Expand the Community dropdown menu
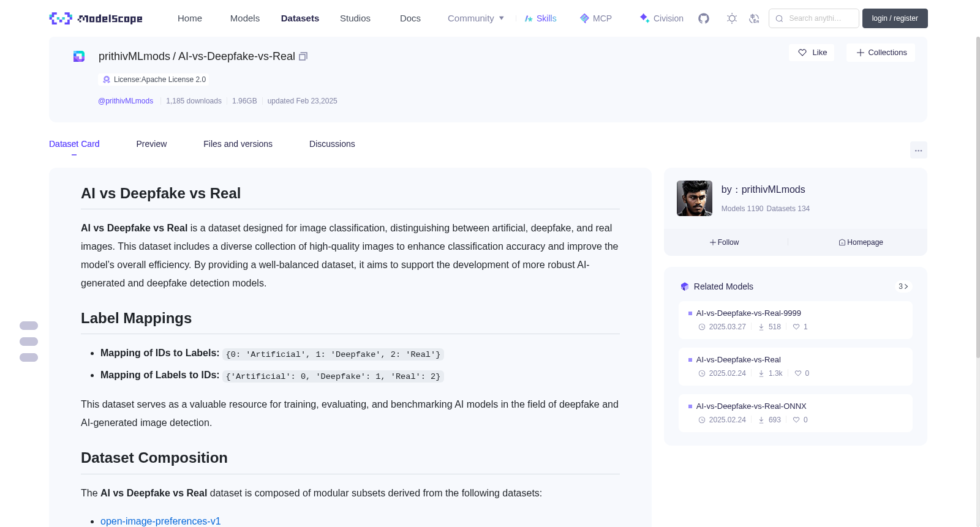The height and width of the screenshot is (527, 980). (476, 18)
